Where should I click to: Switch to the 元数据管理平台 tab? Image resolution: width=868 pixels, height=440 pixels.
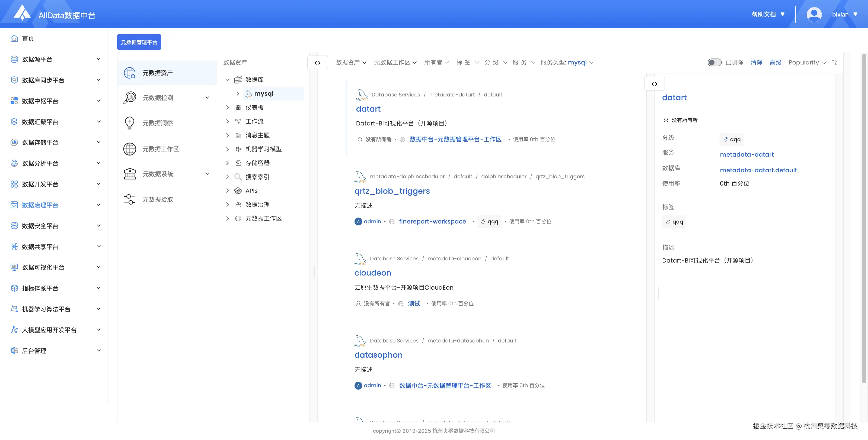coord(139,42)
